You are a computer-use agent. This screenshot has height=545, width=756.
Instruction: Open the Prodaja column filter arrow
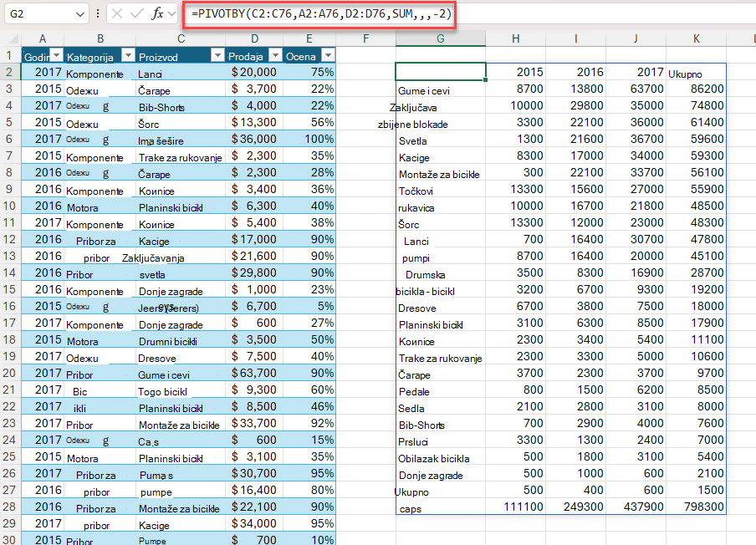coord(275,55)
